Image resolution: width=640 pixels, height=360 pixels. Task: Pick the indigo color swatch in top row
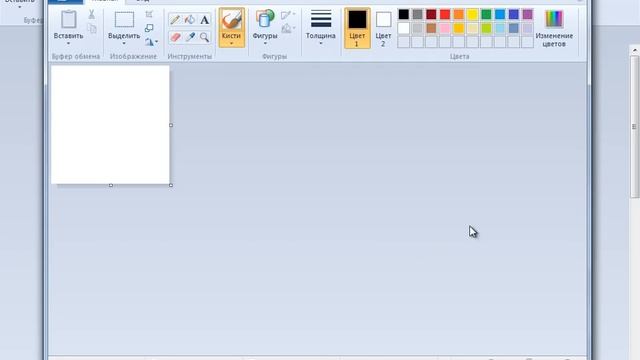(x=514, y=15)
